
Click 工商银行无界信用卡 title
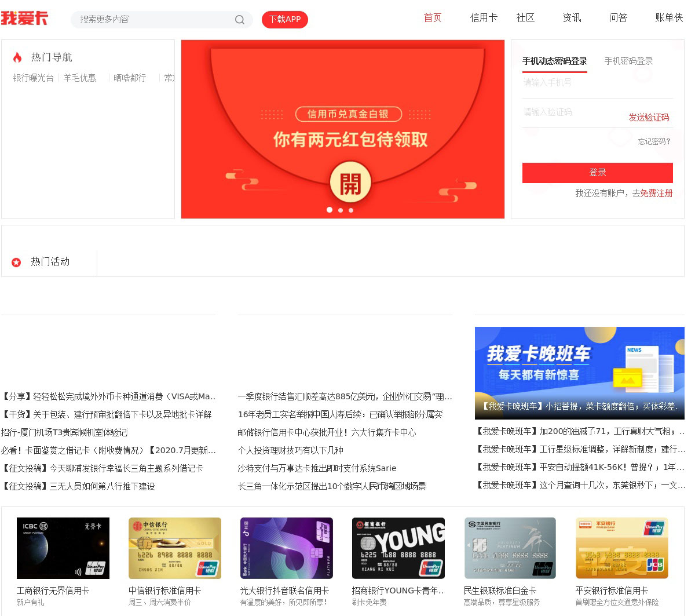coord(53,591)
